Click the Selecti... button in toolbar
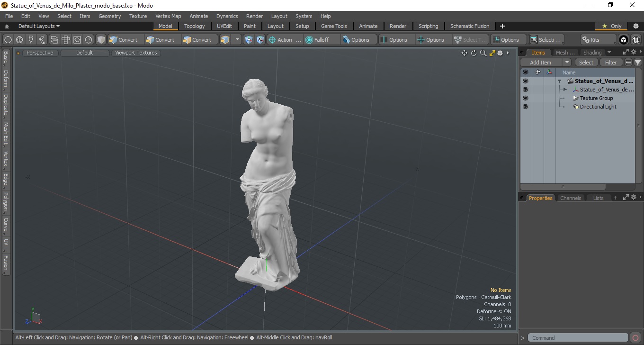This screenshot has height=345, width=644. click(x=546, y=40)
